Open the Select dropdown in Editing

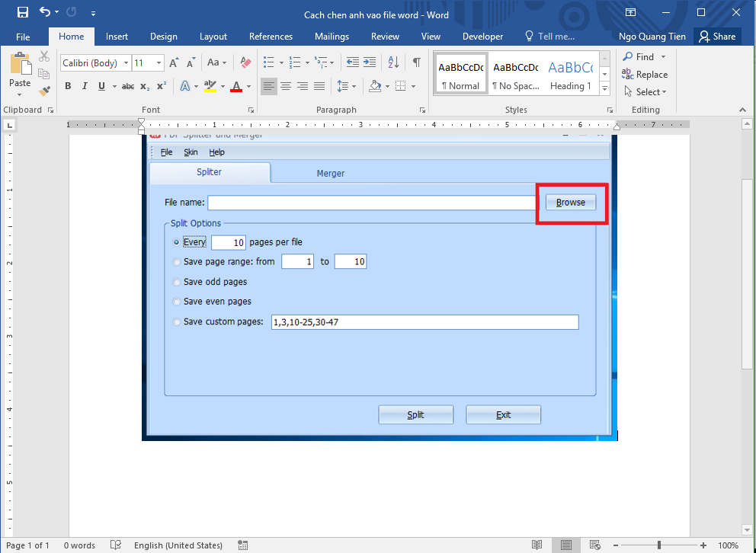point(645,91)
